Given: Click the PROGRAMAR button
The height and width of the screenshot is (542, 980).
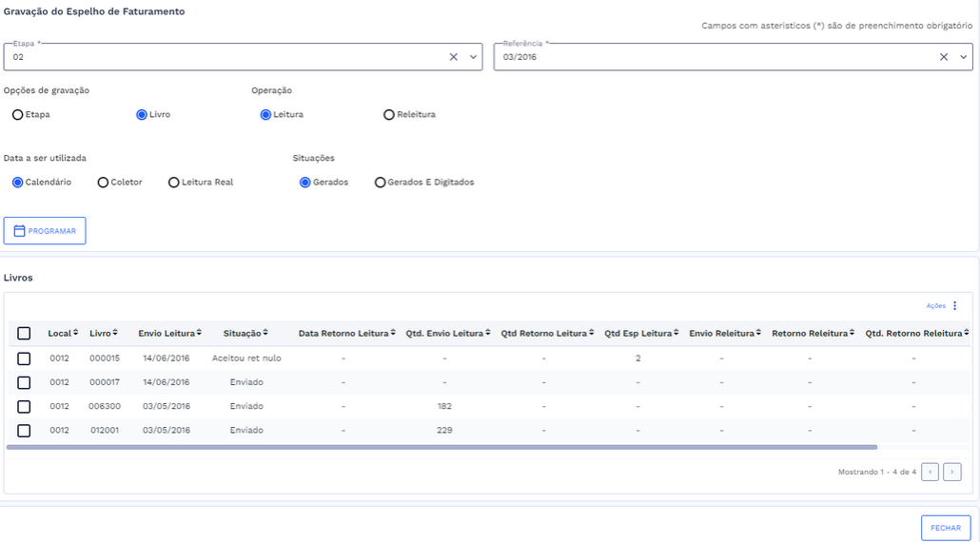Looking at the screenshot, I should click(x=45, y=231).
